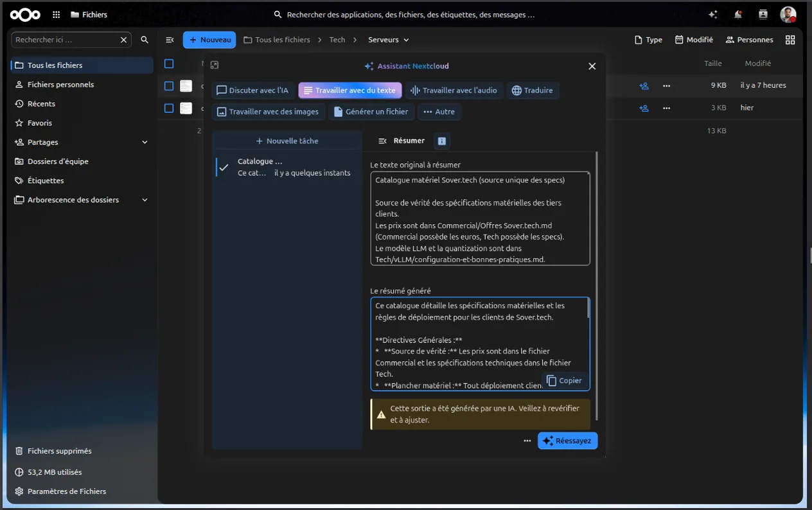Open the user avatar menu

click(788, 14)
